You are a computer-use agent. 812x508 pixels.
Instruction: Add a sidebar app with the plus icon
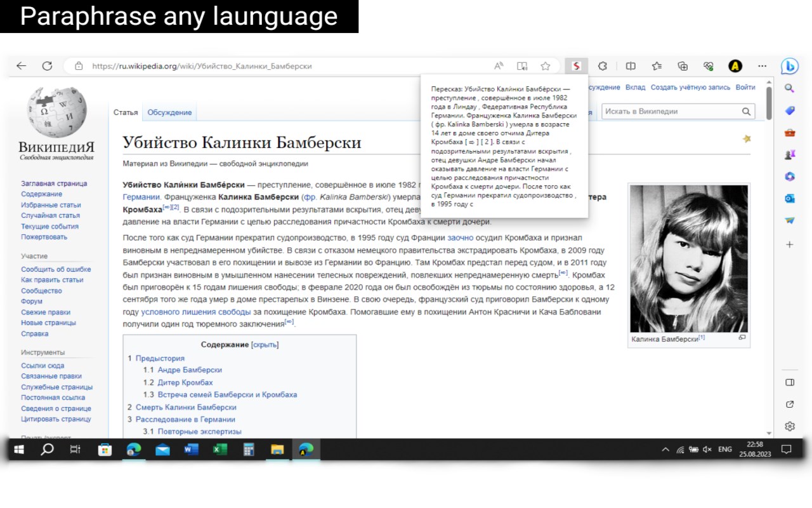coord(790,244)
